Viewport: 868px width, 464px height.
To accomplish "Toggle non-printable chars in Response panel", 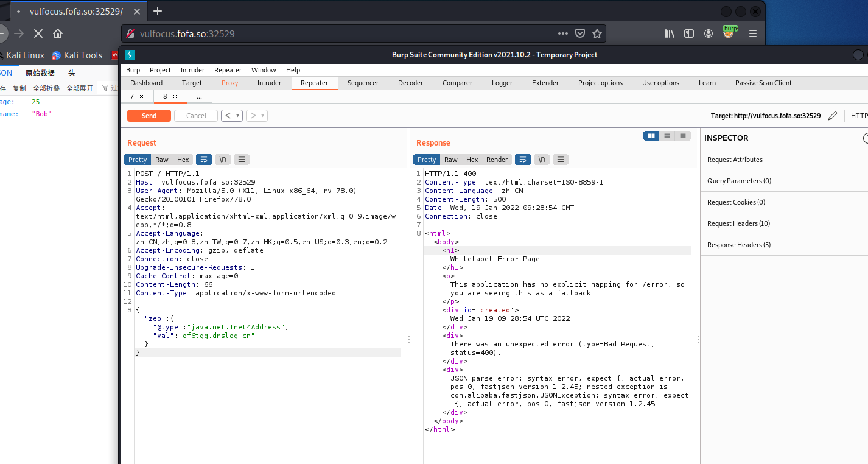I will pyautogui.click(x=542, y=160).
